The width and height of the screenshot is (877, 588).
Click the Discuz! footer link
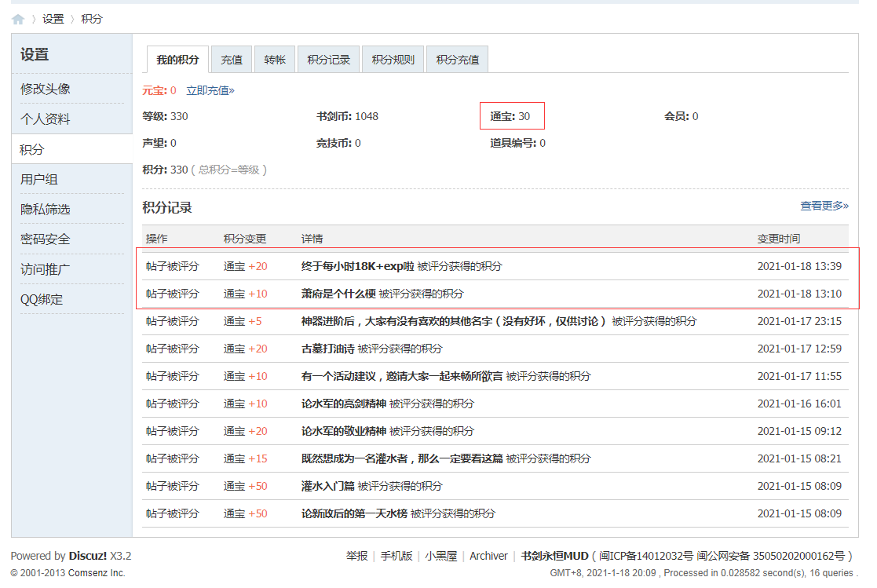pyautogui.click(x=88, y=556)
